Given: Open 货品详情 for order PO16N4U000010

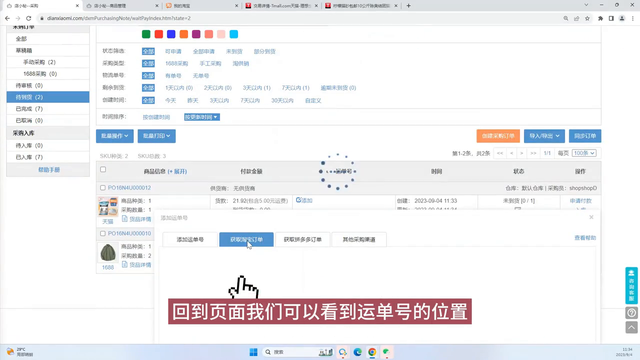Looking at the screenshot, I should [137, 265].
